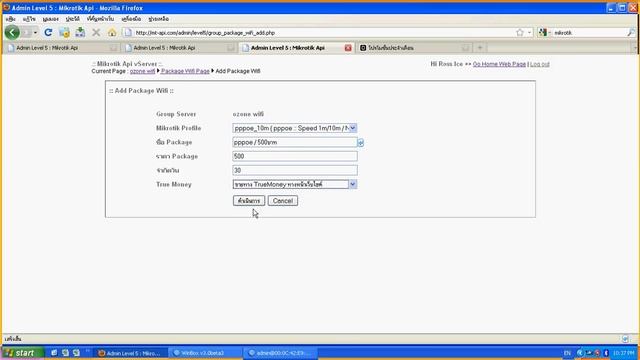Open the second menu bar item
Viewport: 640px width, 360px height.
(29, 19)
